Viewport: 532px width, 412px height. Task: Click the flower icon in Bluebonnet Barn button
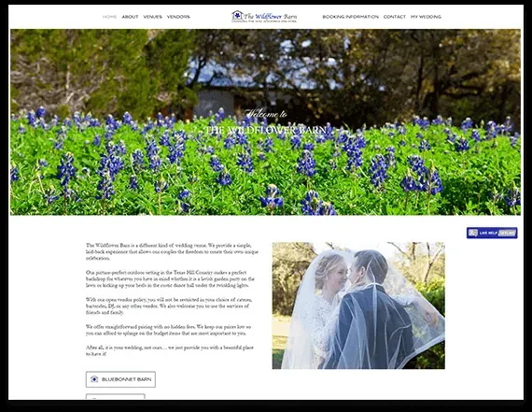[94, 379]
